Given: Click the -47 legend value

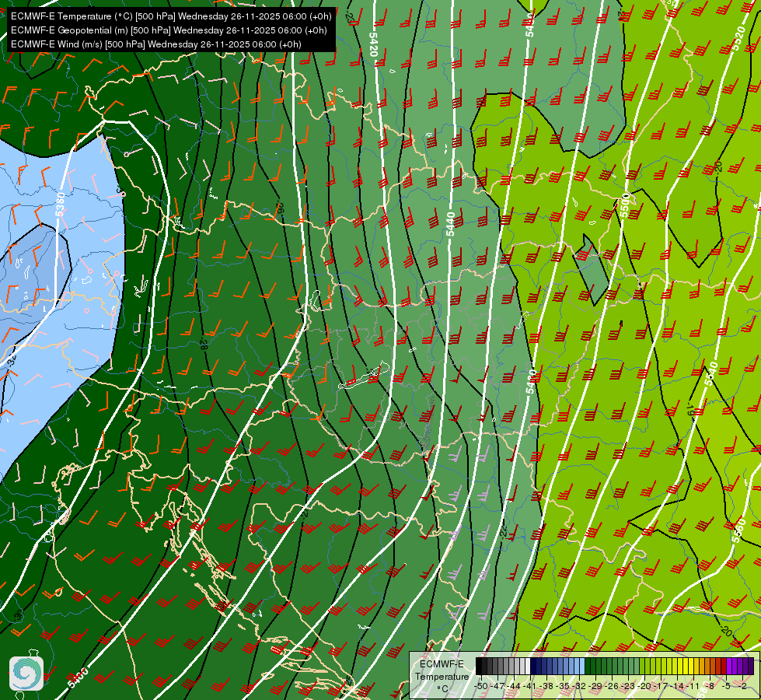Looking at the screenshot, I should [497, 686].
